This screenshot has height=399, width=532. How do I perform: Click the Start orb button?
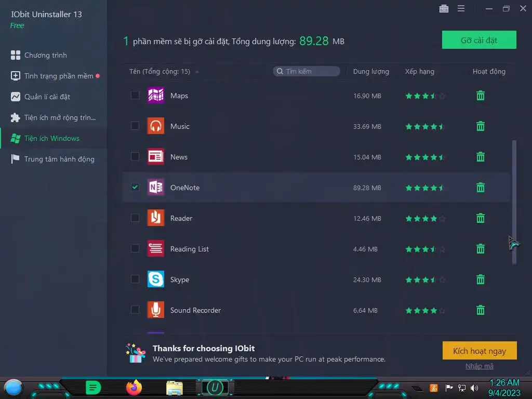[x=13, y=388]
